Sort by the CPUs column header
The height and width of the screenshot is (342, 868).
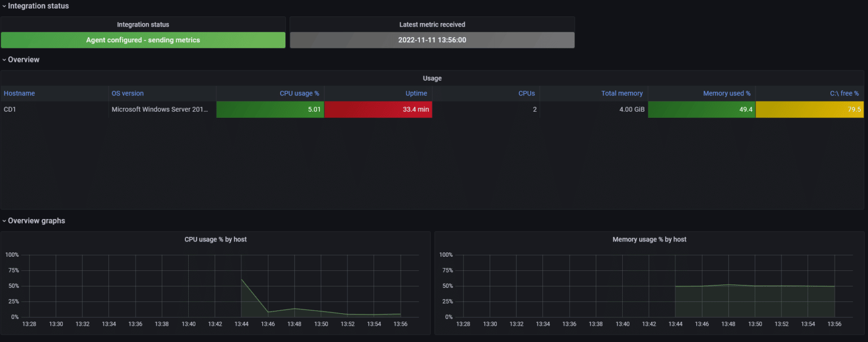click(527, 93)
